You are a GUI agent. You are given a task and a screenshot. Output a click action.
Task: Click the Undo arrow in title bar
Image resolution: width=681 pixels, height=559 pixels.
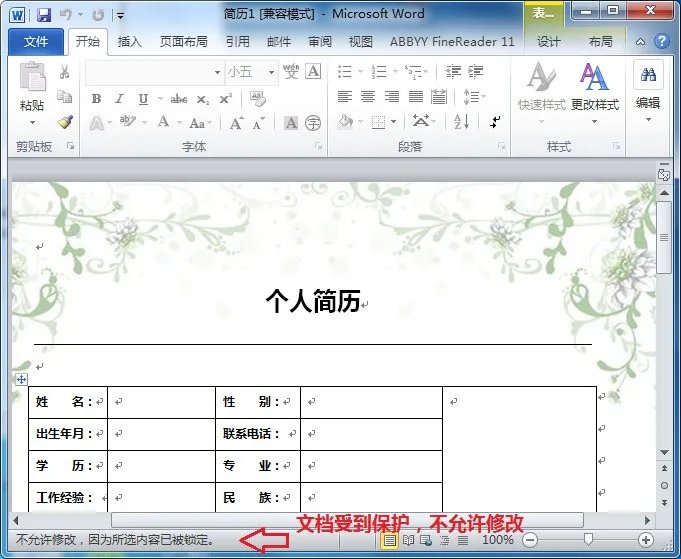pyautogui.click(x=66, y=15)
